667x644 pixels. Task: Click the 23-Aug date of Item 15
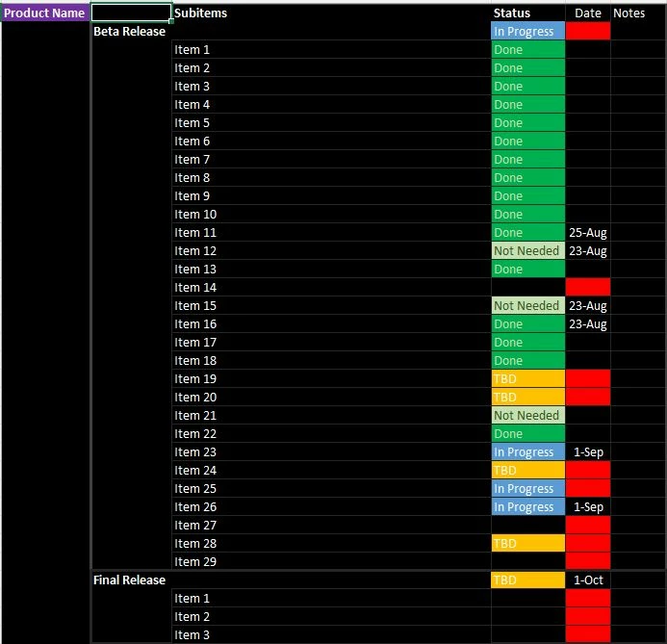pyautogui.click(x=588, y=306)
